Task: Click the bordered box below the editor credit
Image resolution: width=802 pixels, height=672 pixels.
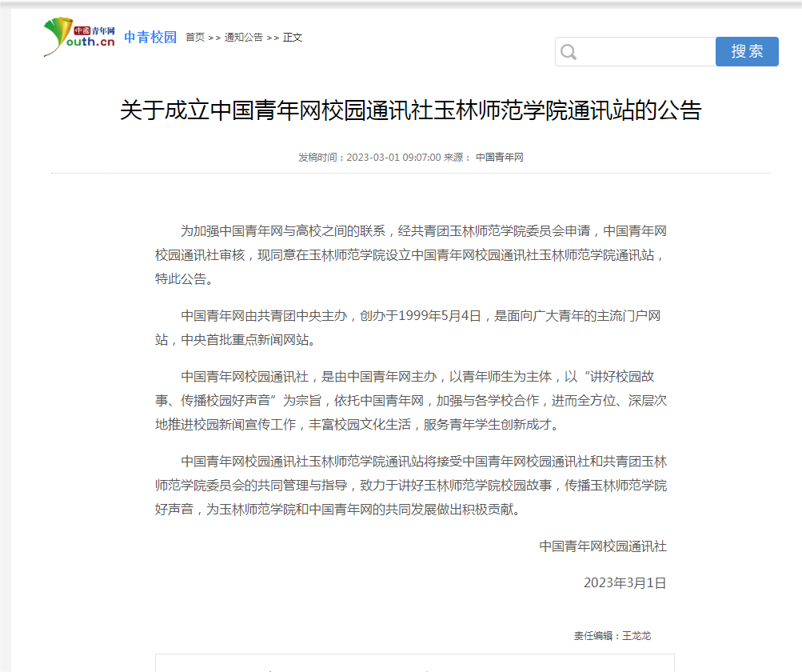Action: pos(414,663)
